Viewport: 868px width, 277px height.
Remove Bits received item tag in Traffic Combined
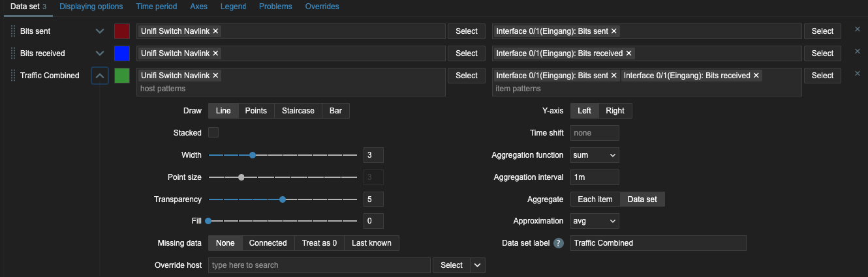coord(756,76)
